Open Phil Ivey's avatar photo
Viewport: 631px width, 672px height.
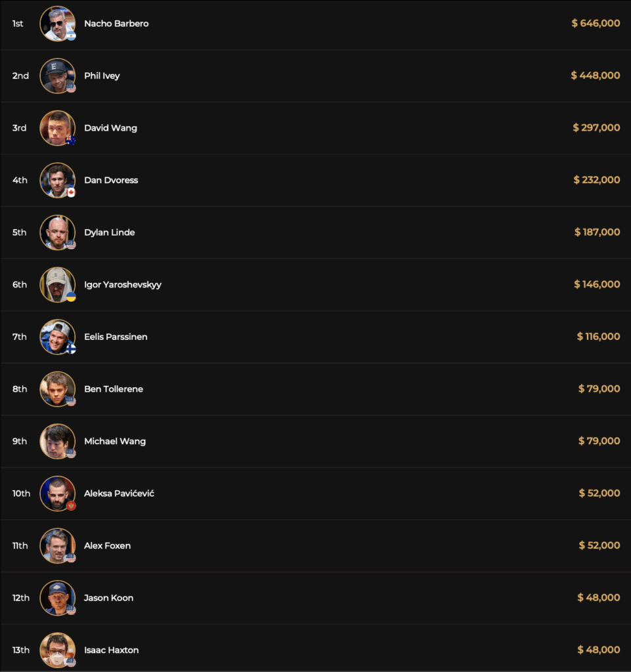point(57,75)
